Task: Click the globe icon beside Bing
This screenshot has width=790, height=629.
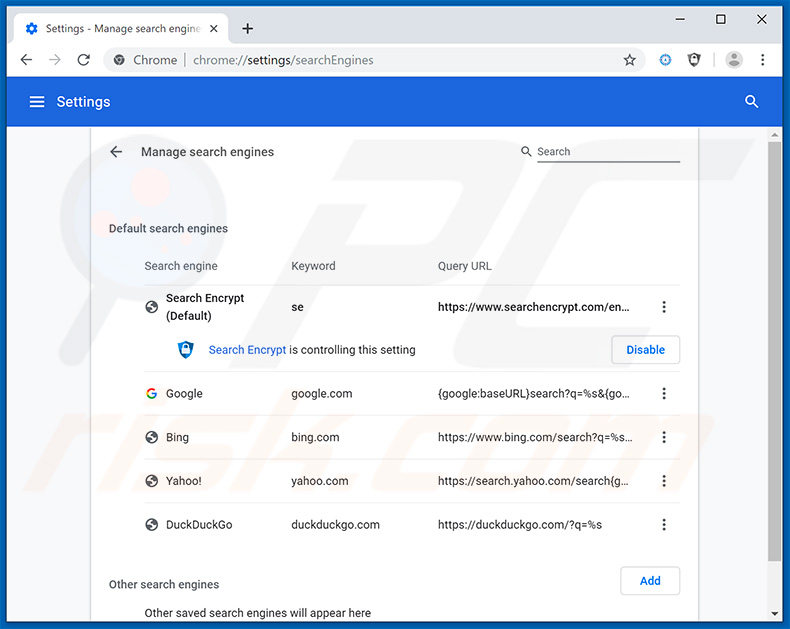Action: 152,437
